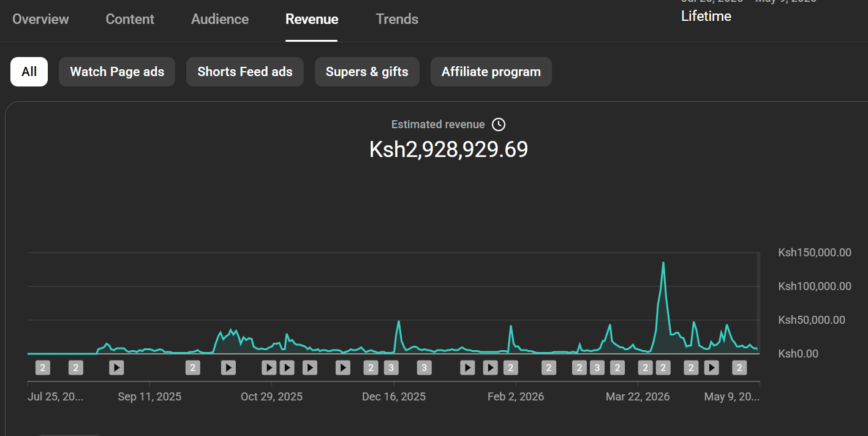This screenshot has width=868, height=436.
Task: Click the '3' marker closest to Mar 22, 2026
Action: [x=597, y=367]
